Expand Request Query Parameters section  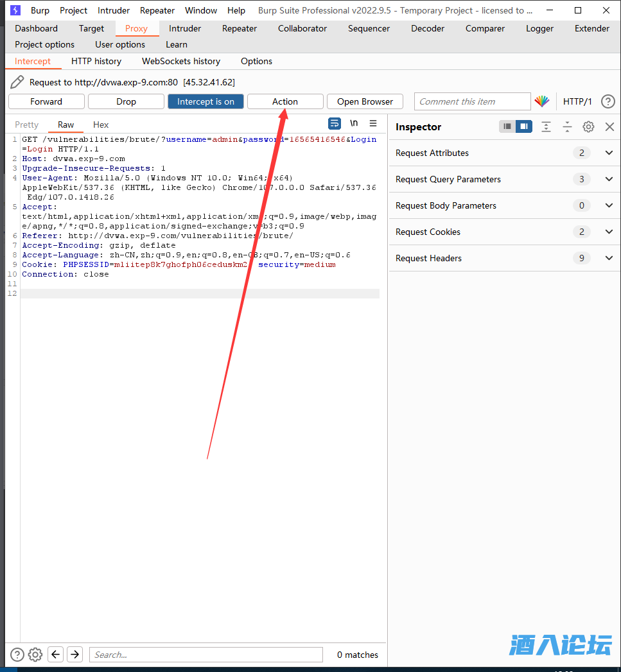point(609,179)
